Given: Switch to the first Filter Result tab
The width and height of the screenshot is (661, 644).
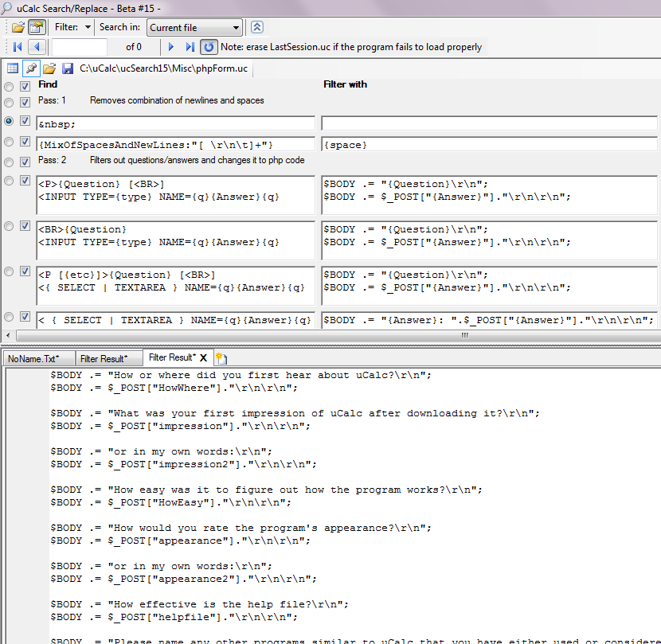Looking at the screenshot, I should pos(104,358).
